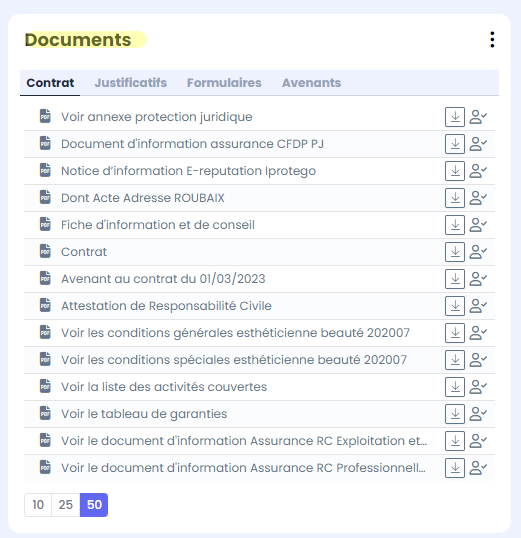Select 50 documents per page
The image size is (521, 538).
94,505
